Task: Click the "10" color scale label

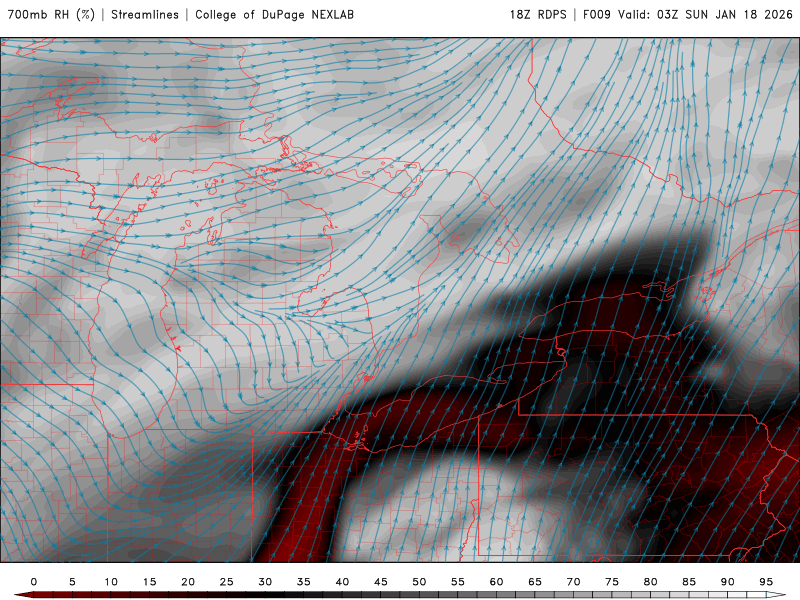Action: click(111, 582)
